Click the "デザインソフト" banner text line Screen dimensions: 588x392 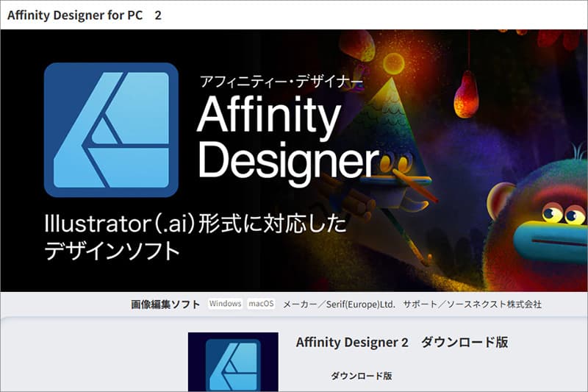point(112,251)
